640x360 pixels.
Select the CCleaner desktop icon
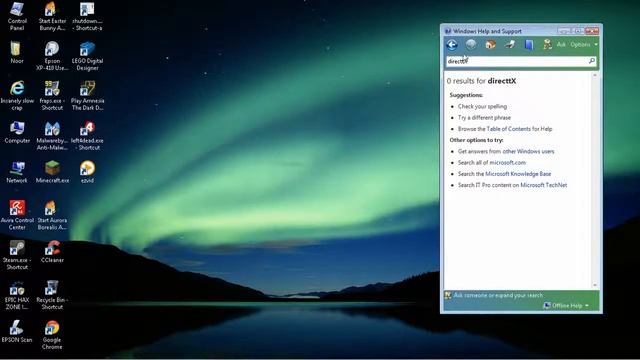pos(52,252)
